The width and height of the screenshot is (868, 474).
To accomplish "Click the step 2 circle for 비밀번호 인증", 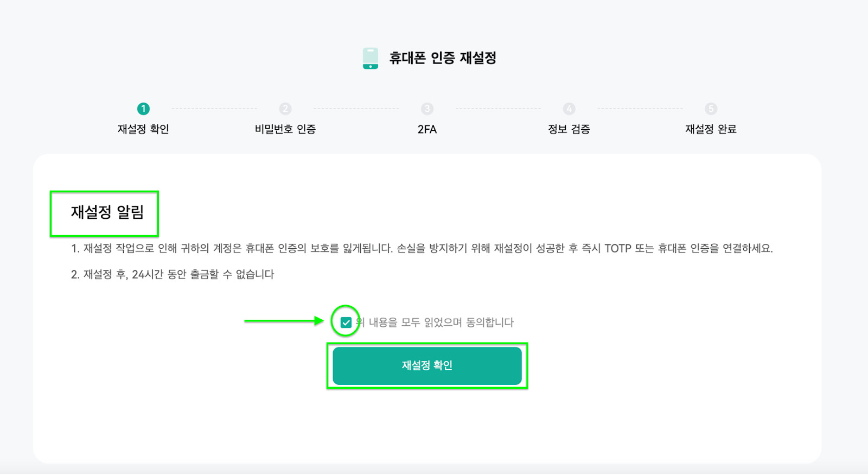I will tap(285, 109).
